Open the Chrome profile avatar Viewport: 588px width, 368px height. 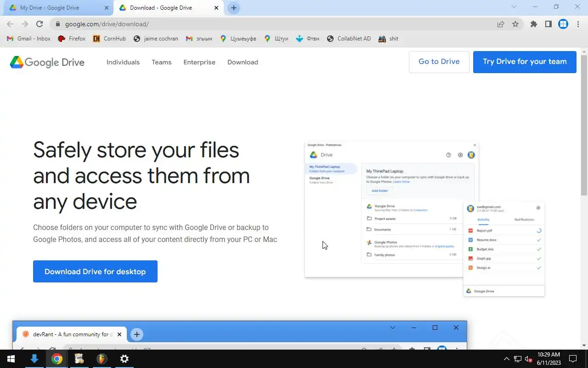point(563,24)
